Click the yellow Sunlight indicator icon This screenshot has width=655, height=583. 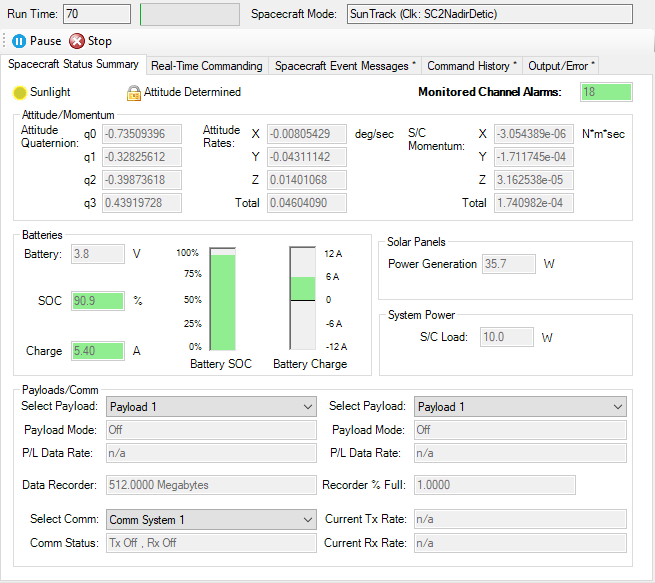(20, 92)
